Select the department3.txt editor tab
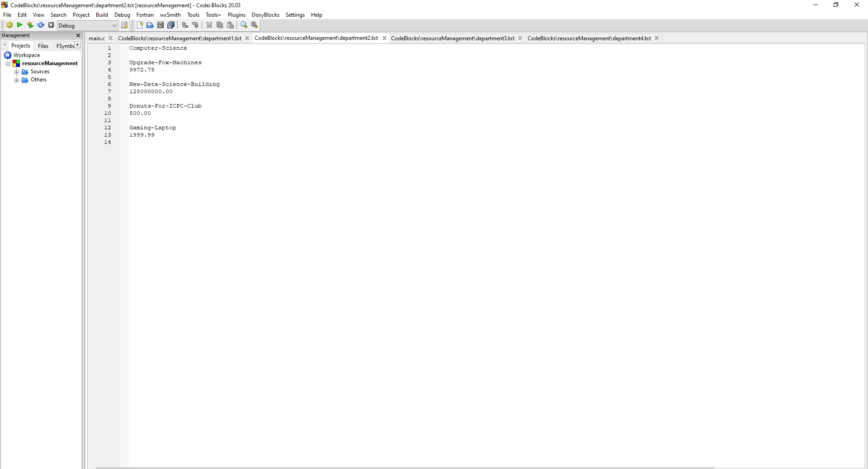This screenshot has width=868, height=469. coord(453,38)
